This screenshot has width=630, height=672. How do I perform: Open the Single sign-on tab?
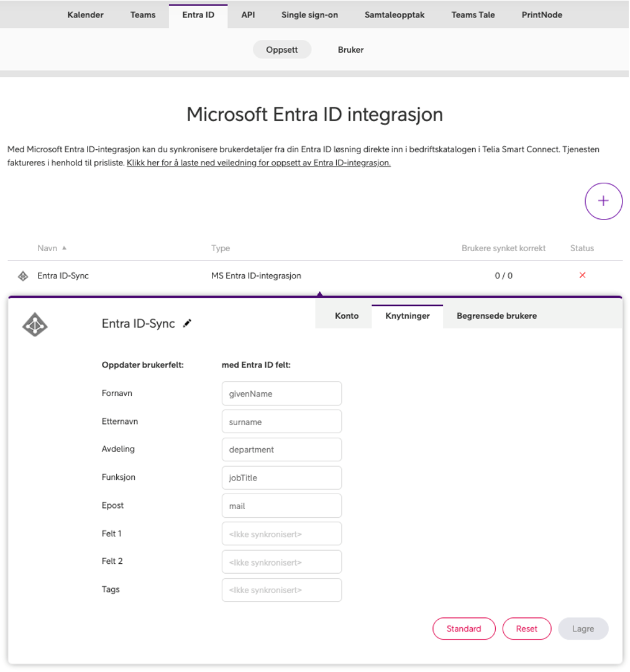tap(309, 15)
